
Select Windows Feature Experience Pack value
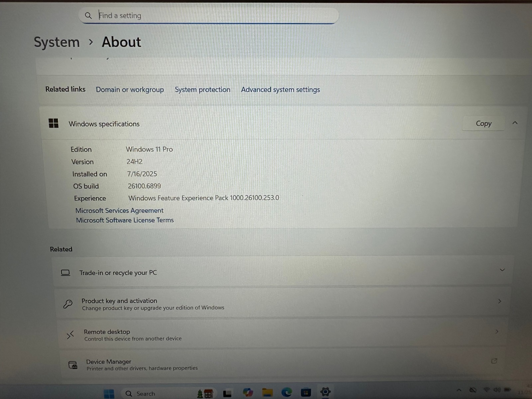(x=203, y=198)
